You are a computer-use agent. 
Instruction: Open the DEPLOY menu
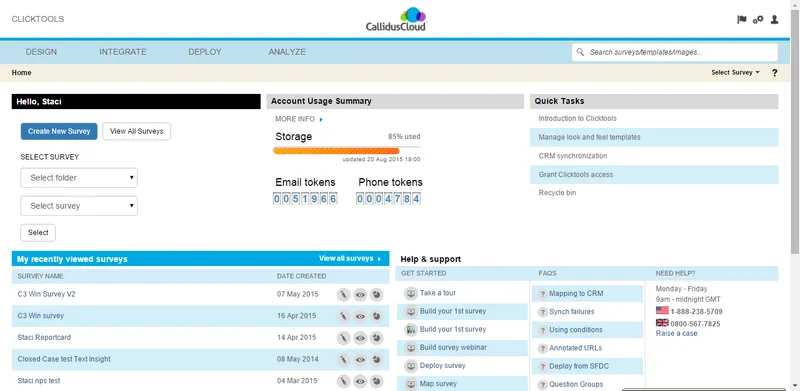(205, 52)
